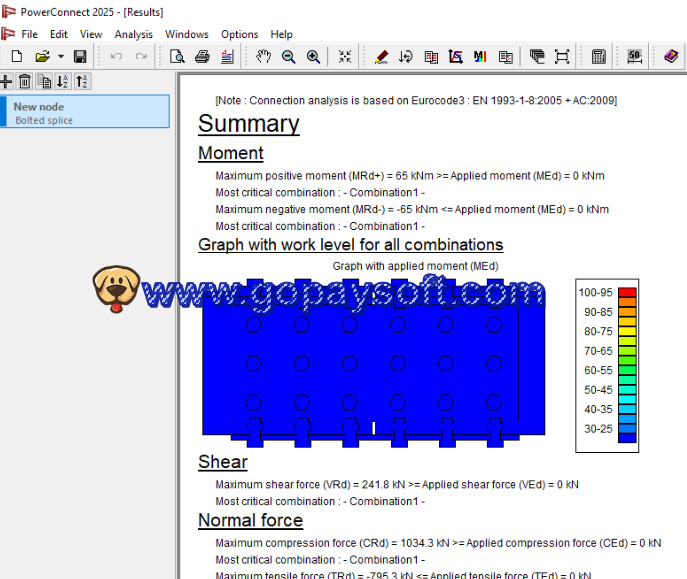
Task: Open print preview with the magnifier page icon
Action: (177, 56)
